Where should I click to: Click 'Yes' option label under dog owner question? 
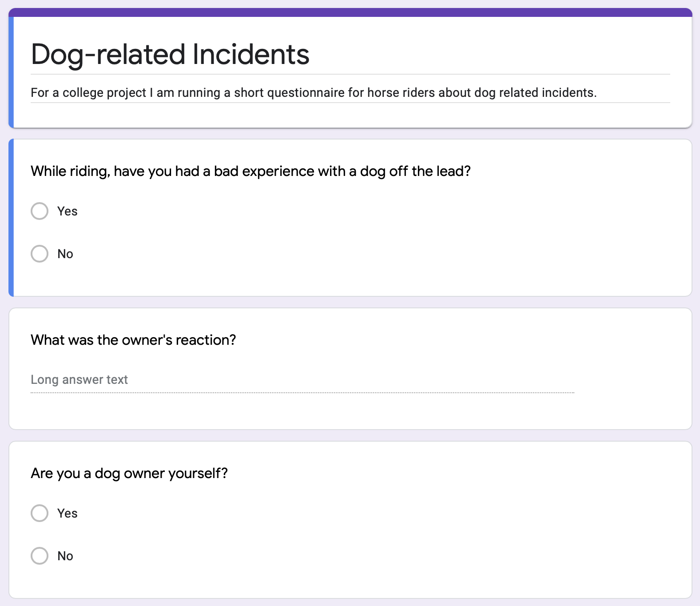click(68, 514)
